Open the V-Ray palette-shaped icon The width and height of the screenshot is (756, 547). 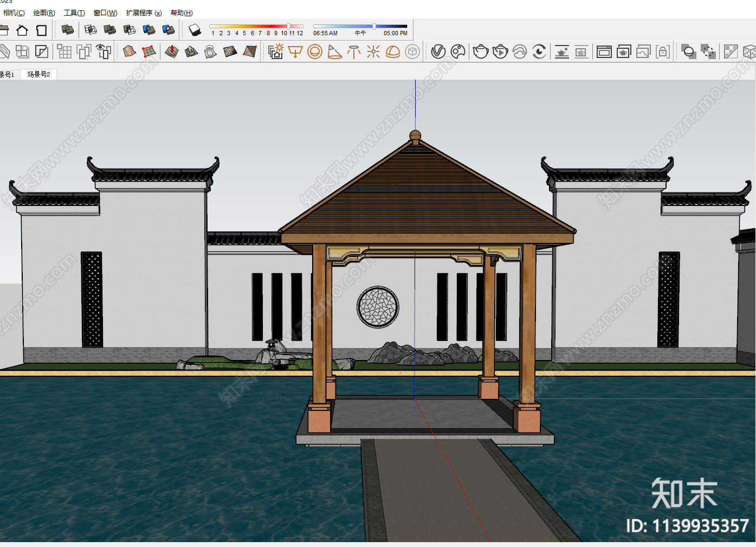(x=458, y=52)
